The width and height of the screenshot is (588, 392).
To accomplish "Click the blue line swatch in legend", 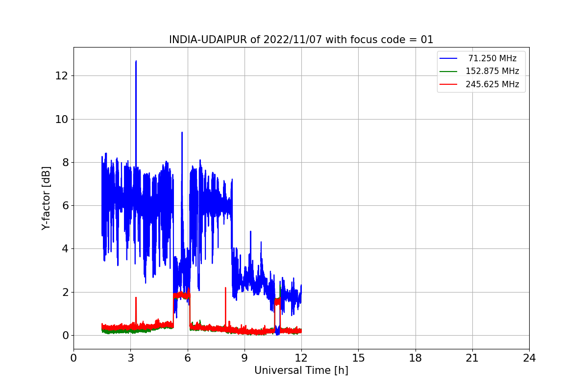I will (x=448, y=58).
